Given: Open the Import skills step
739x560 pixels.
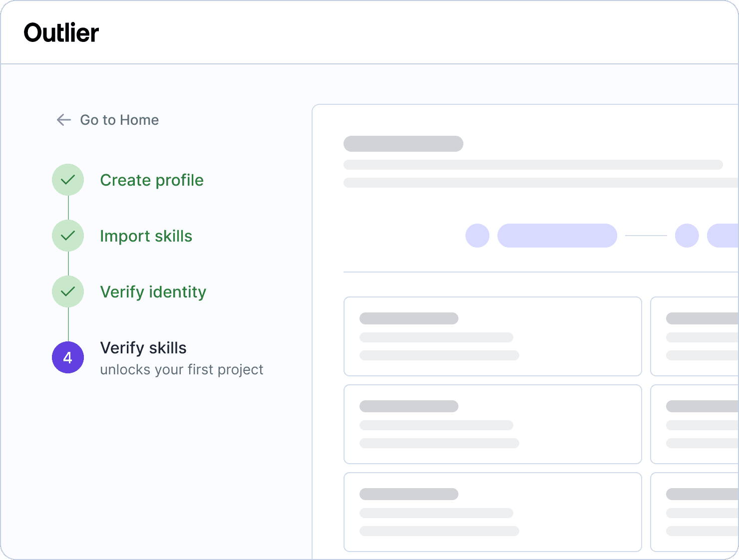Looking at the screenshot, I should 146,236.
